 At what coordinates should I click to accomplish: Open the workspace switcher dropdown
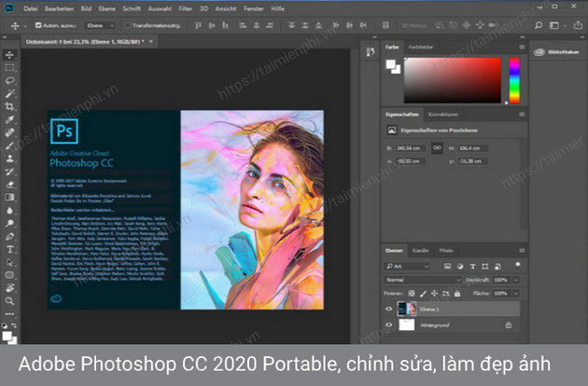[557, 25]
